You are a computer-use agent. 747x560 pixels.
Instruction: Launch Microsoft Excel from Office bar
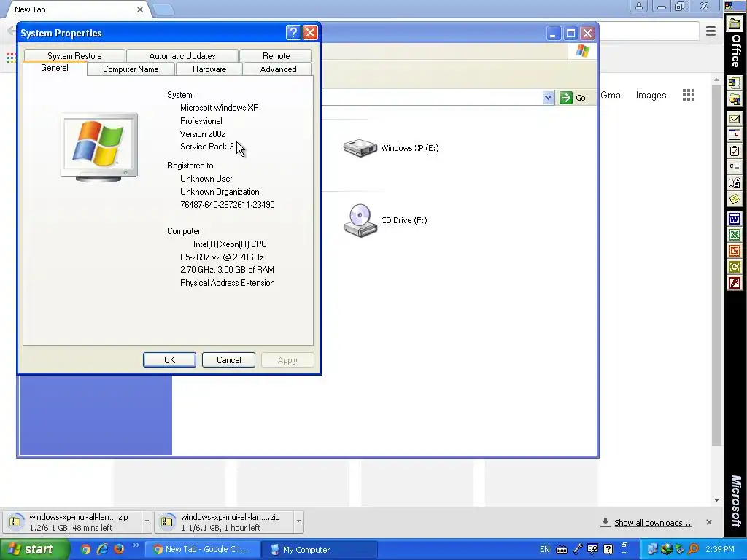(735, 235)
